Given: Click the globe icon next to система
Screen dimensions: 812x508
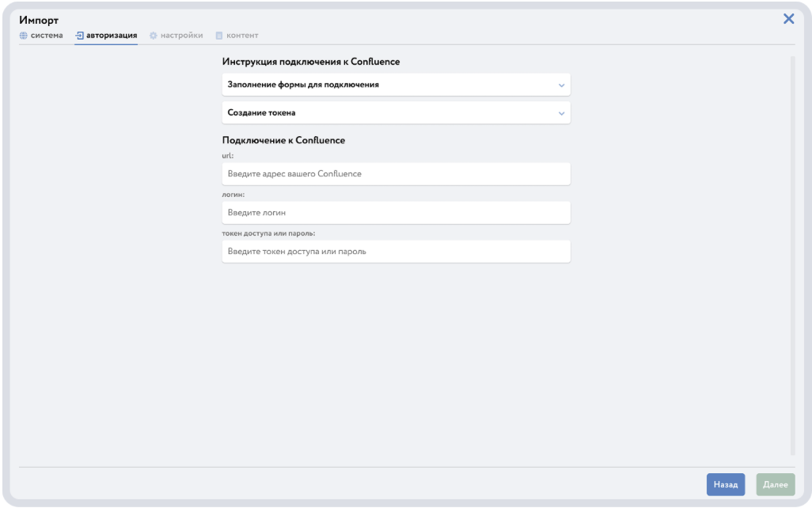Looking at the screenshot, I should pyautogui.click(x=23, y=36).
